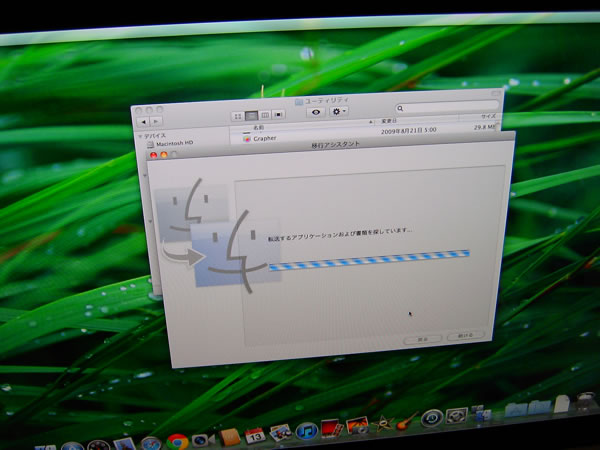
Task: Click the striped progress bar in Migration Assistant
Action: (369, 260)
